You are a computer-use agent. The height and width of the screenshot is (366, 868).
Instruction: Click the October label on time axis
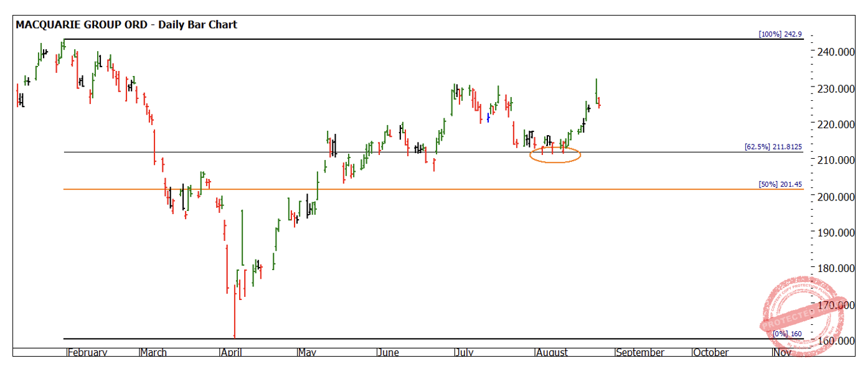(x=711, y=353)
